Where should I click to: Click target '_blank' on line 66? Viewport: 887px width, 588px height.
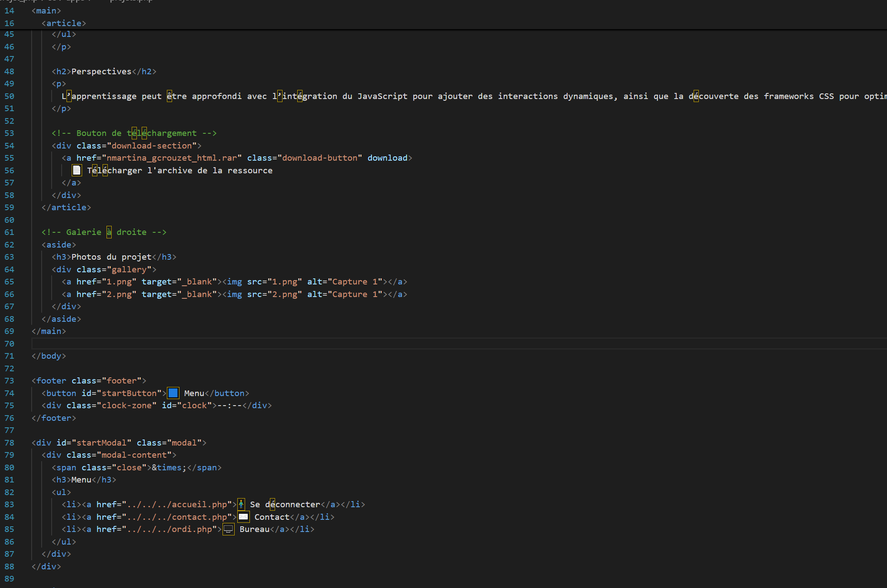point(197,294)
